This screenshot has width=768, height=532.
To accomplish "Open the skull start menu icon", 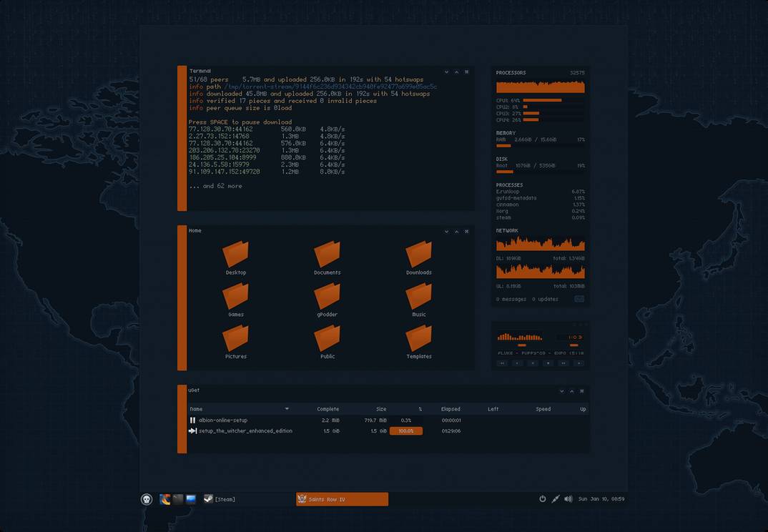I will (x=147, y=499).
